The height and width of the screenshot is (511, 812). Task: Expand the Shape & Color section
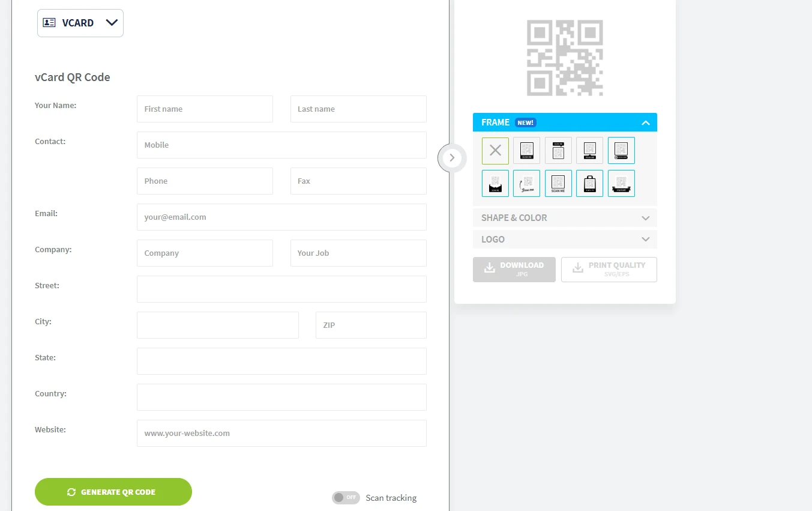[565, 218]
